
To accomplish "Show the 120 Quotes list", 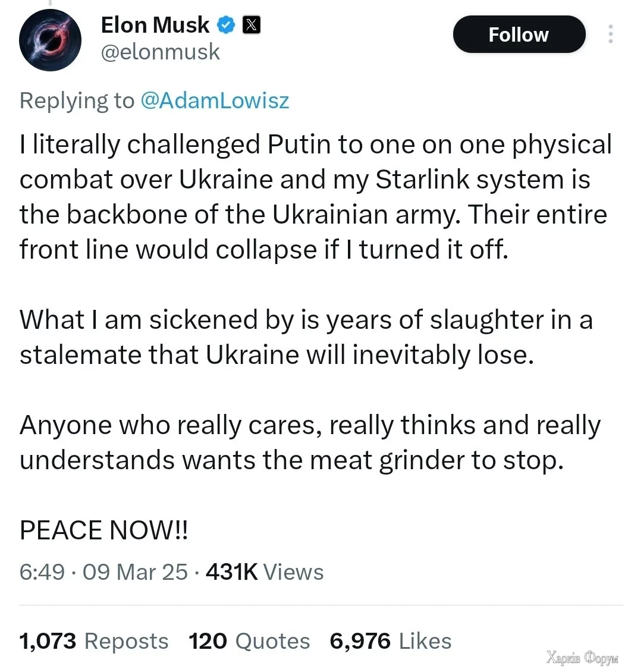I will point(249,641).
